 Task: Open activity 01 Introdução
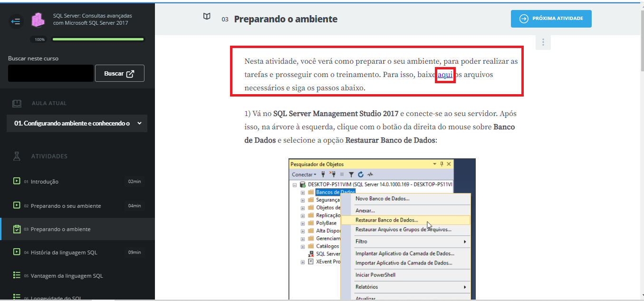tap(78, 181)
